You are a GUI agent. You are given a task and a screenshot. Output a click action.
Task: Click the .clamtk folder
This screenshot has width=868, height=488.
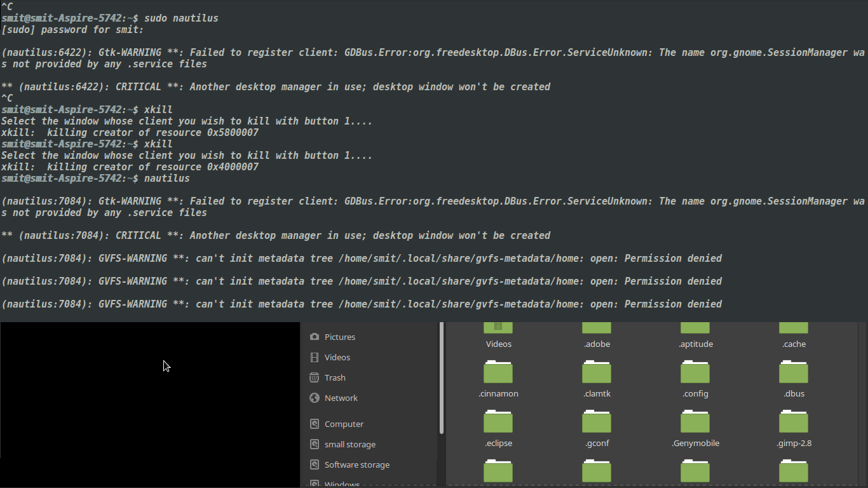(x=597, y=372)
